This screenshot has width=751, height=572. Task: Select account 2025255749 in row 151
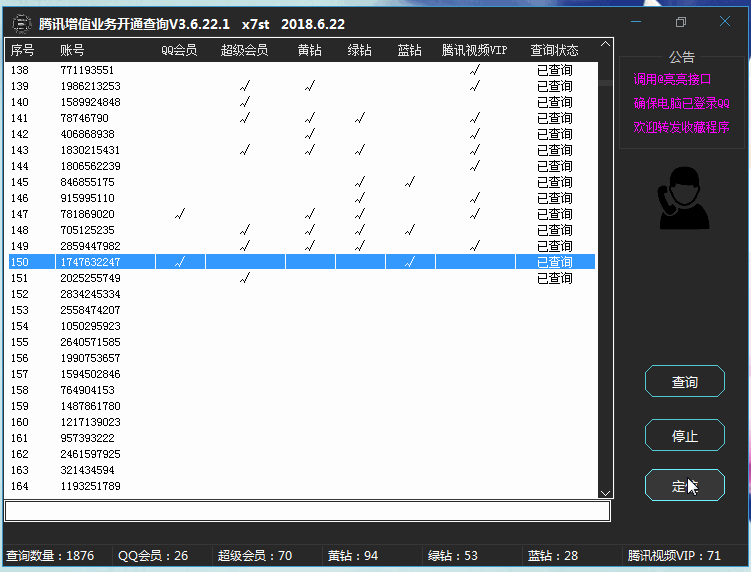(90, 278)
